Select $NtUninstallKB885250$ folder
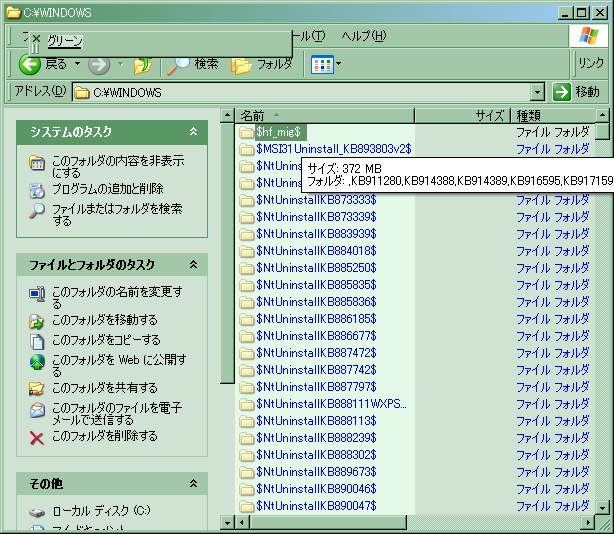The image size is (614, 534). [x=316, y=268]
